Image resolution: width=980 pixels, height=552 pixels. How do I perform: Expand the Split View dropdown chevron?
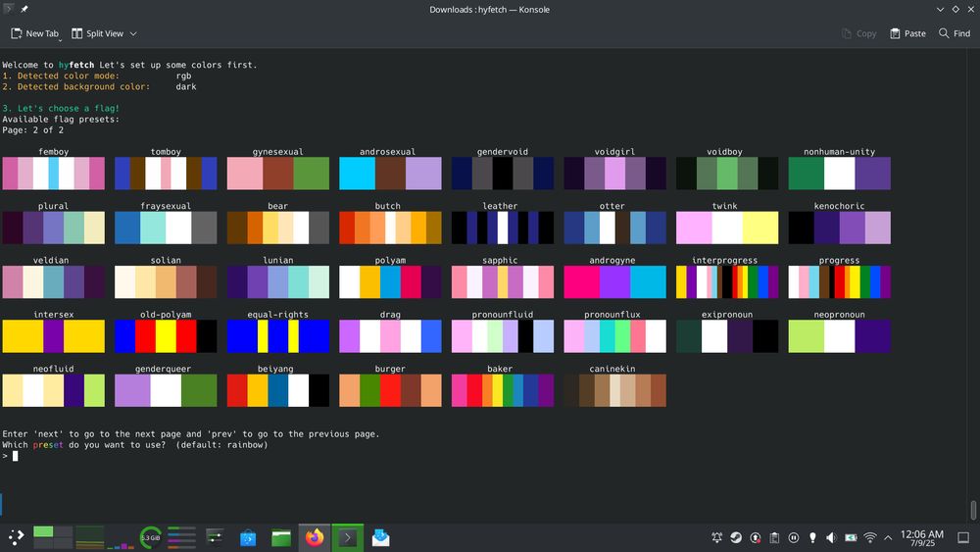(x=133, y=33)
